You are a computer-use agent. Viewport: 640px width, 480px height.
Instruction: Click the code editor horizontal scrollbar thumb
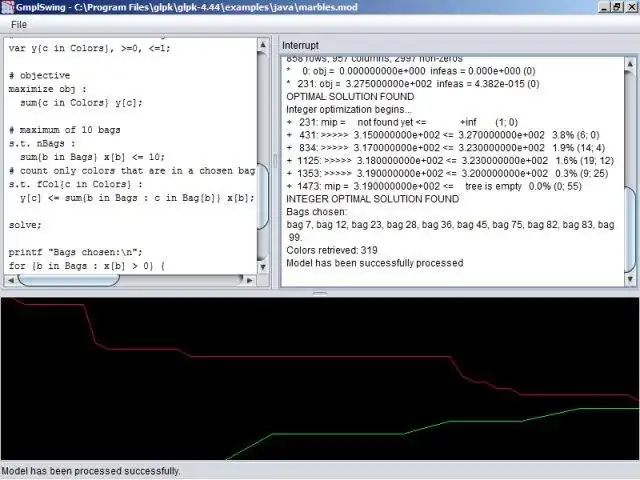[69, 280]
